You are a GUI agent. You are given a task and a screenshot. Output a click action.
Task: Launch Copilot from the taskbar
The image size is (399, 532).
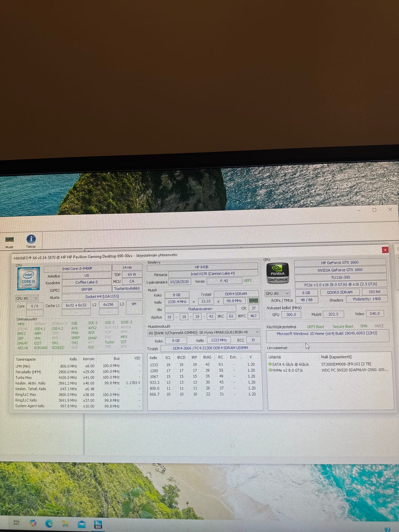[33, 523]
